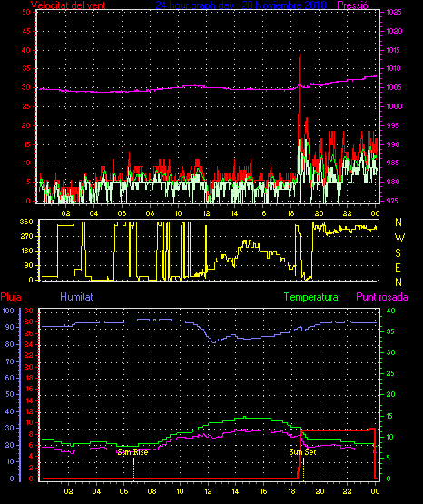The width and height of the screenshot is (423, 504).
Task: Click the 1015 pressure axis value
Action: pyautogui.click(x=393, y=50)
